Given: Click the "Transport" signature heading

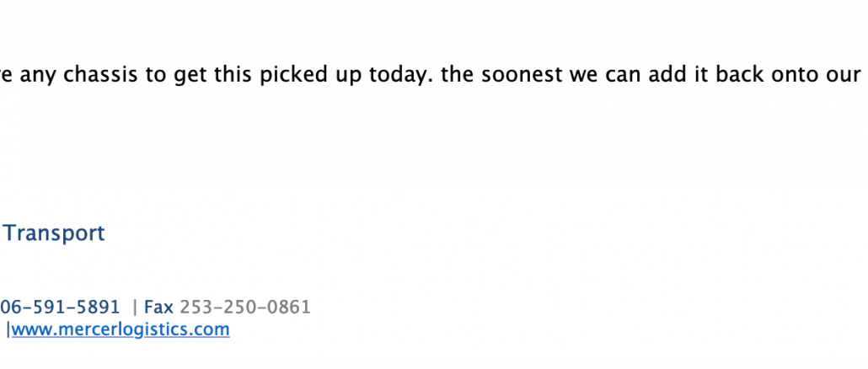Looking at the screenshot, I should (x=55, y=233).
